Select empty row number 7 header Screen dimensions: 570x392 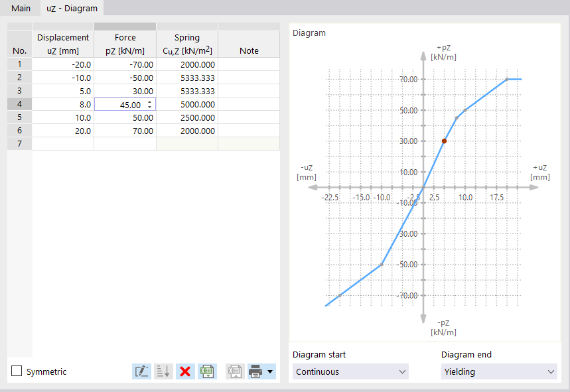pyautogui.click(x=20, y=143)
